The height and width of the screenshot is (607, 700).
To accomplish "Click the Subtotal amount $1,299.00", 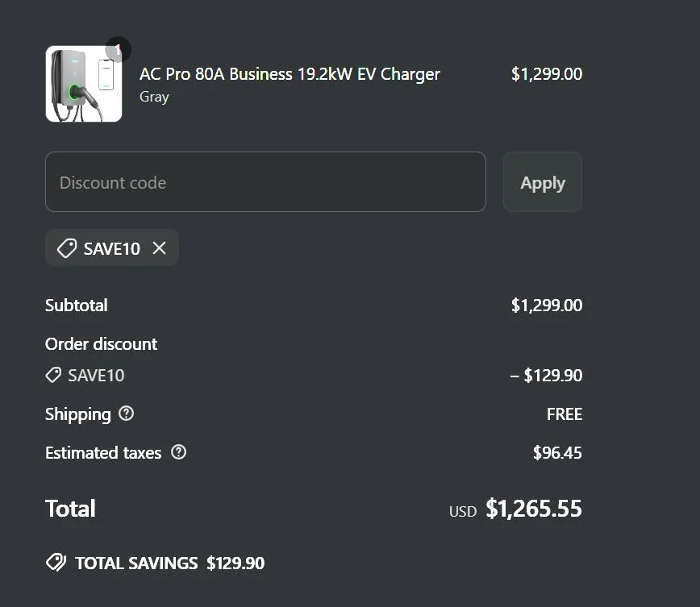I will (x=546, y=306).
